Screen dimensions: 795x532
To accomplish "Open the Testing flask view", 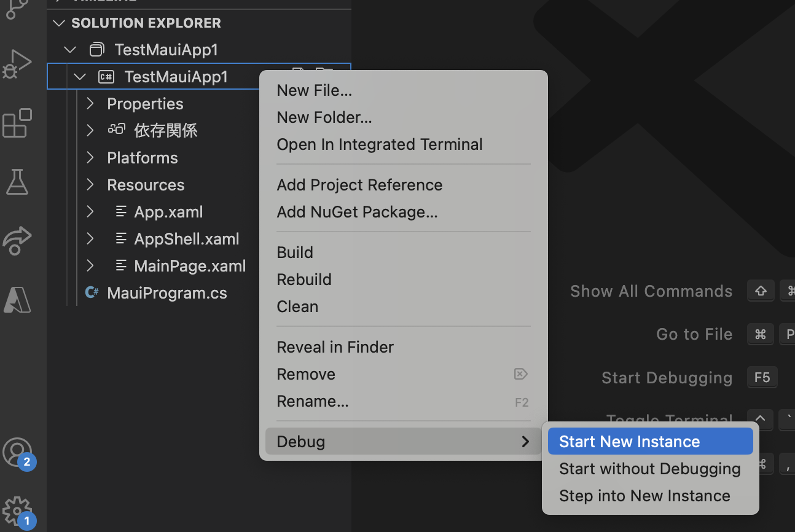I will [17, 182].
